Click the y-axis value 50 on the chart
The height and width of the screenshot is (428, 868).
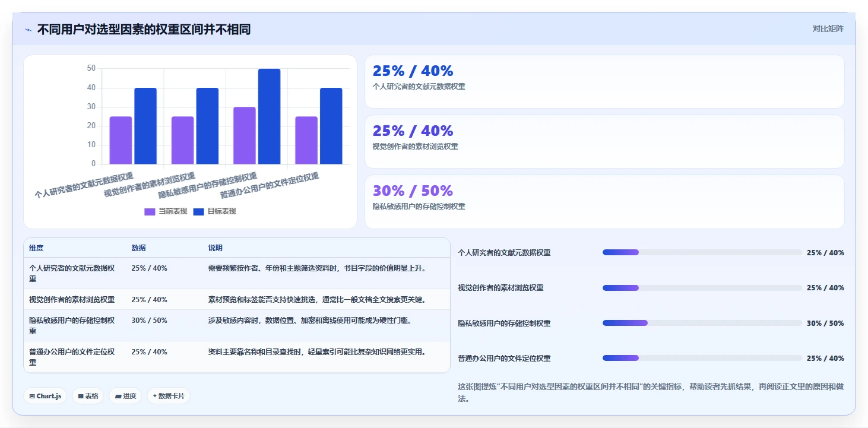pos(91,68)
